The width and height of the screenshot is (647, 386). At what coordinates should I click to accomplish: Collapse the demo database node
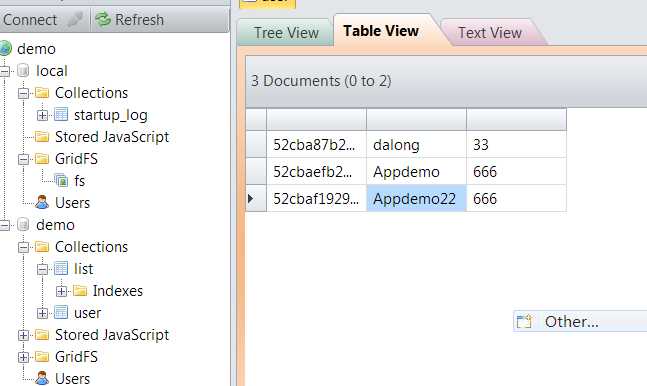click(x=5, y=225)
